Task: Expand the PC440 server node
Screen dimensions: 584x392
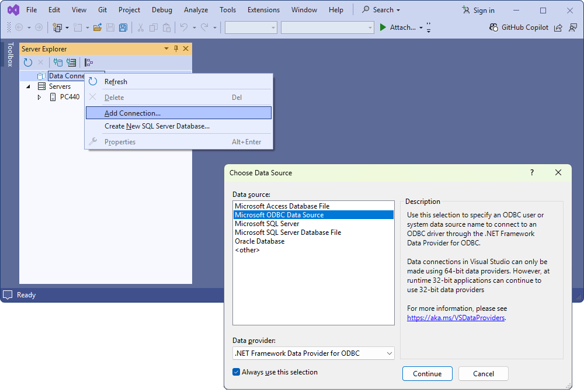Action: click(39, 96)
